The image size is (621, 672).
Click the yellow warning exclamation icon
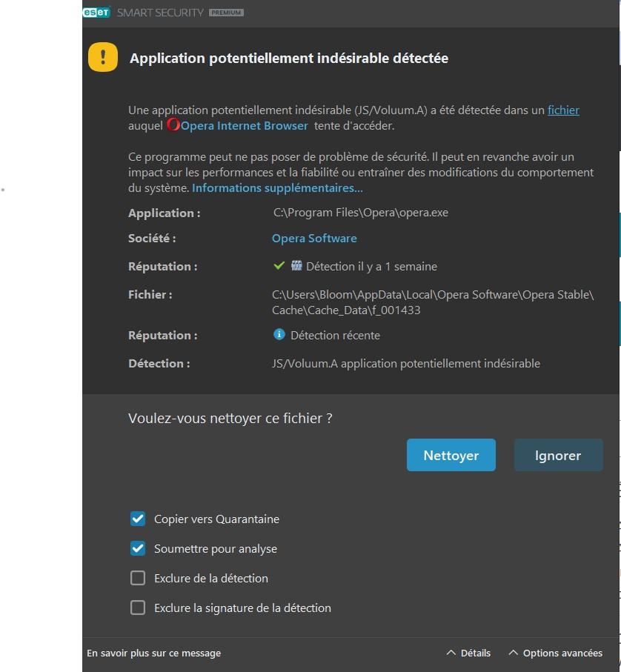tap(103, 57)
